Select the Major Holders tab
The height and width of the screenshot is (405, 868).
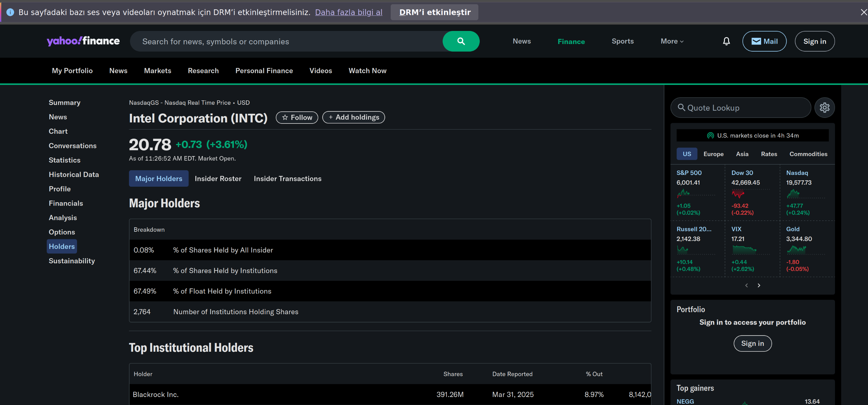pyautogui.click(x=159, y=178)
